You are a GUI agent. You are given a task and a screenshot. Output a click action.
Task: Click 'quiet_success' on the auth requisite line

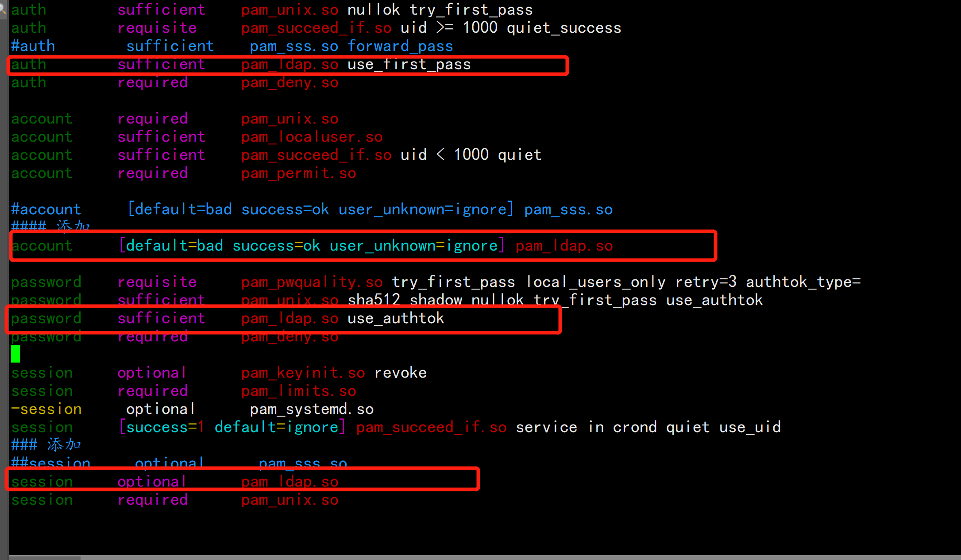pos(564,28)
